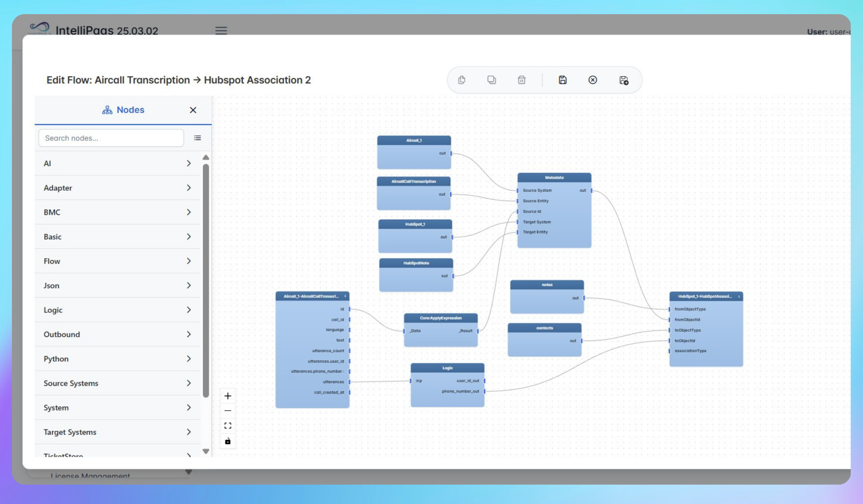Zoom in the canvas with plus button
Screen dimensions: 863x504
pos(228,396)
